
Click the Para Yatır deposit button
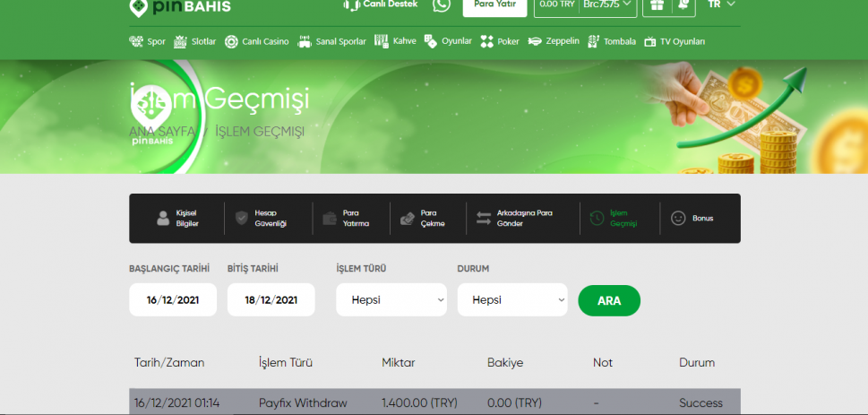(x=494, y=6)
